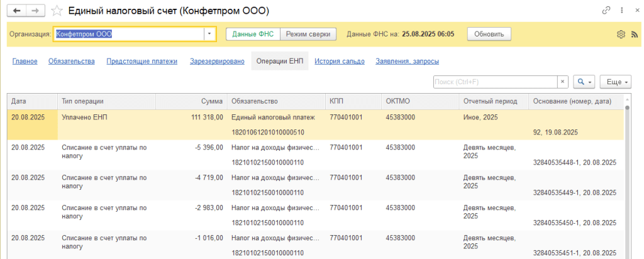Open settings via the gear icon

621,34
